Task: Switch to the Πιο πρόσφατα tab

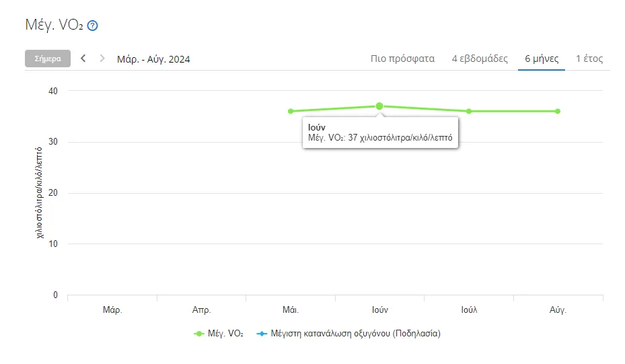Action: 402,59
